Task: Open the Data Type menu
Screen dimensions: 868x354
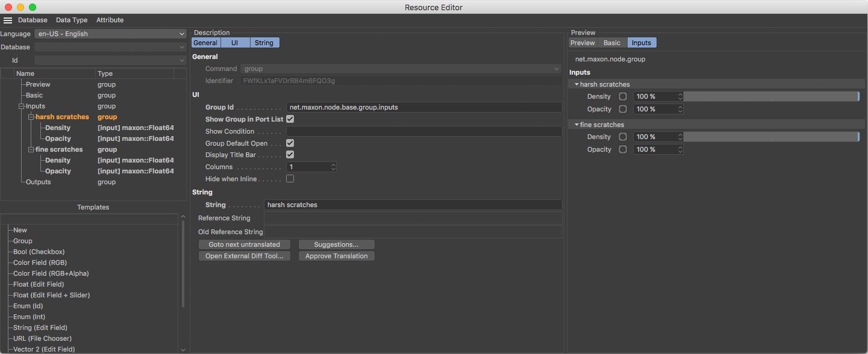Action: click(72, 20)
